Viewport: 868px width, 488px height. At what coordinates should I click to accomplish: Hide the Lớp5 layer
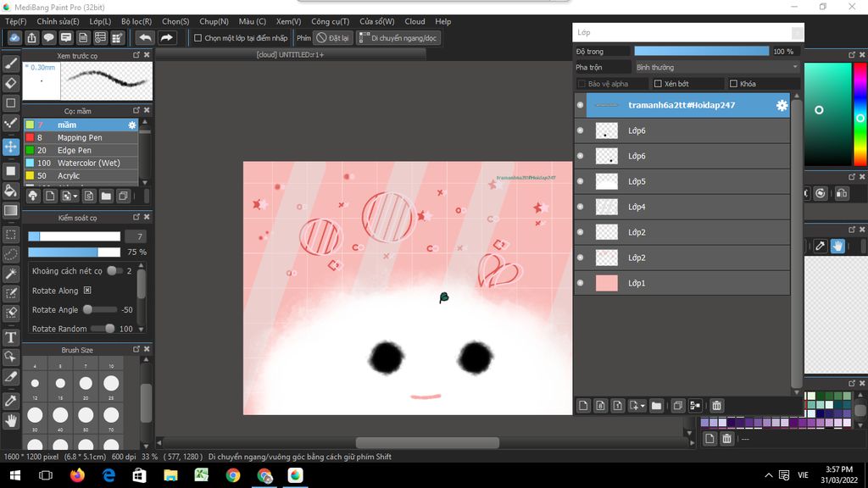[580, 181]
